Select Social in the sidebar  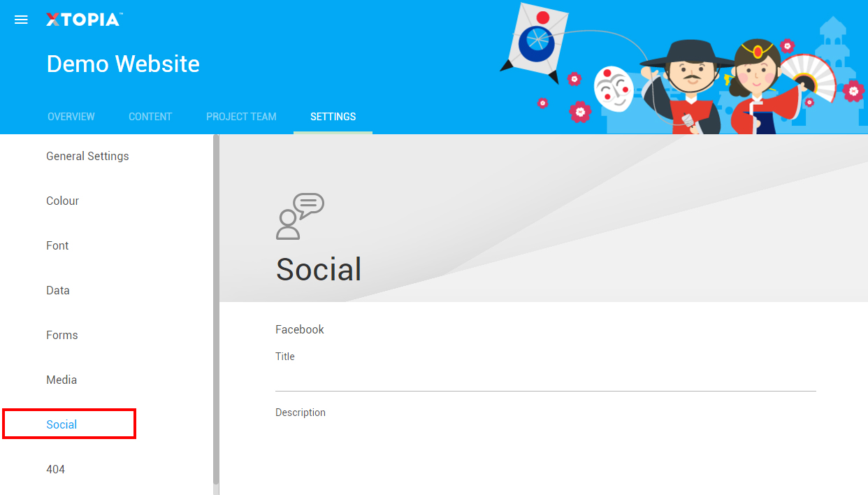[62, 424]
